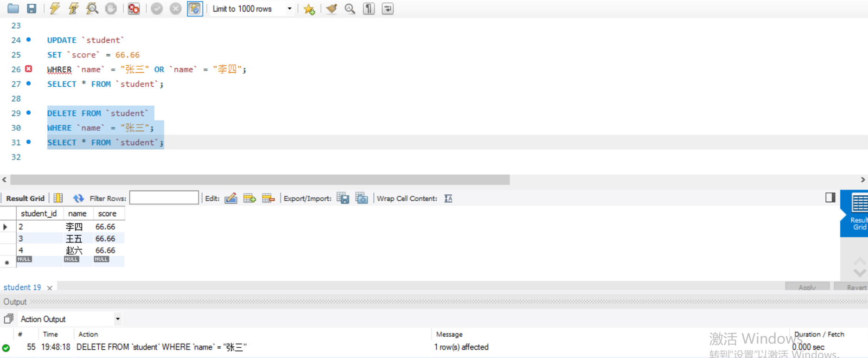The height and width of the screenshot is (358, 868).
Task: Select the name column header
Action: [x=77, y=213]
